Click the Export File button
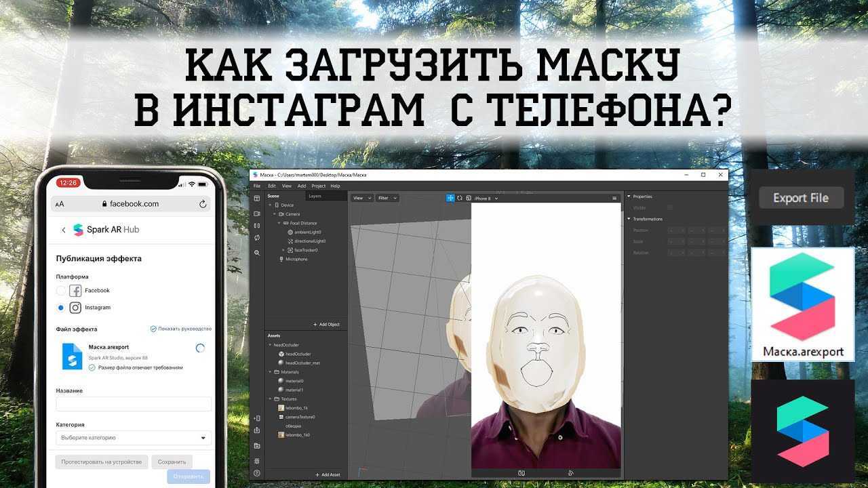 click(x=801, y=198)
